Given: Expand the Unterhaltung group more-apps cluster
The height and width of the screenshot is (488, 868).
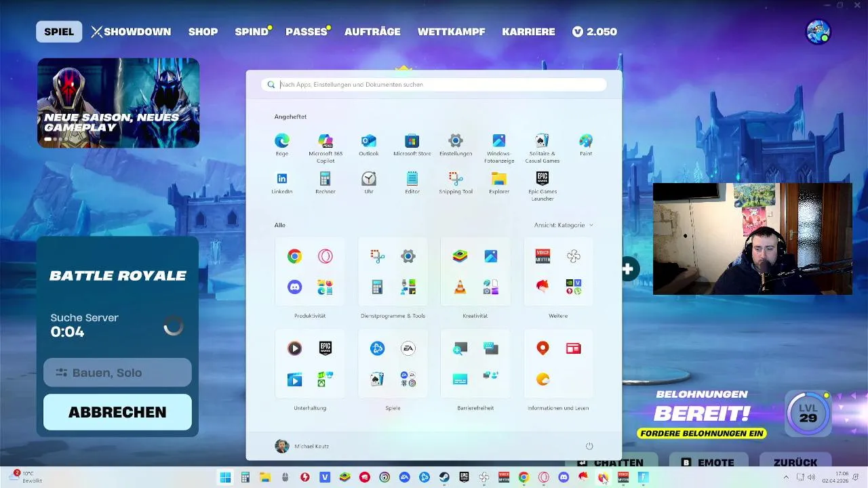Looking at the screenshot, I should click(x=325, y=380).
